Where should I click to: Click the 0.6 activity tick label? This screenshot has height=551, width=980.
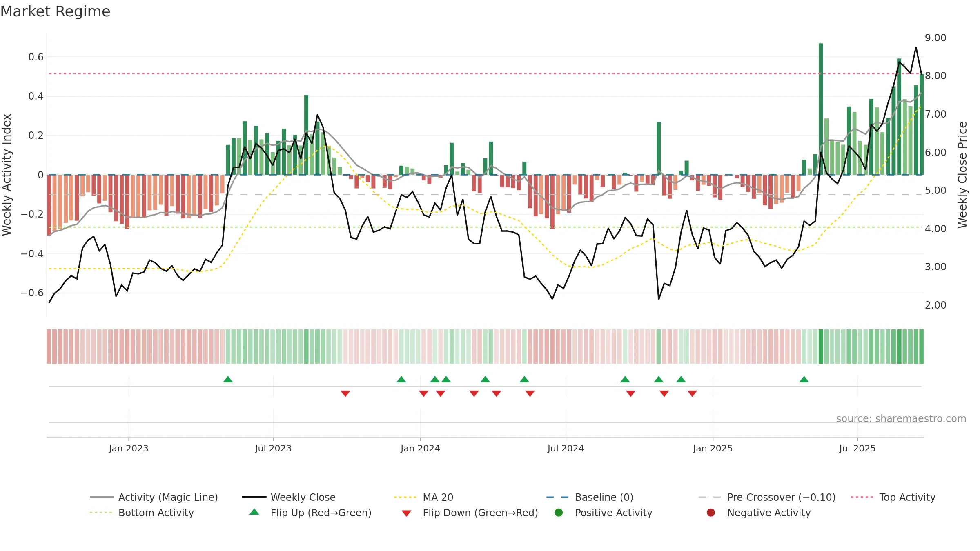click(x=36, y=57)
